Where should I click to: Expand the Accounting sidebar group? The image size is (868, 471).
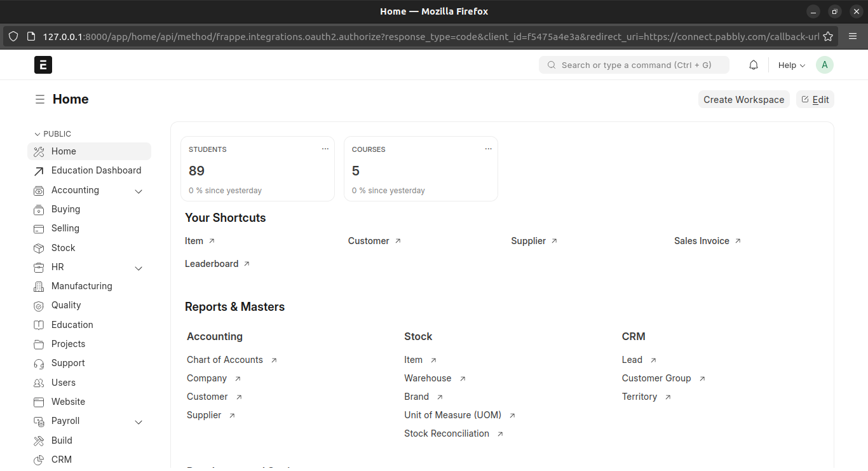[139, 191]
